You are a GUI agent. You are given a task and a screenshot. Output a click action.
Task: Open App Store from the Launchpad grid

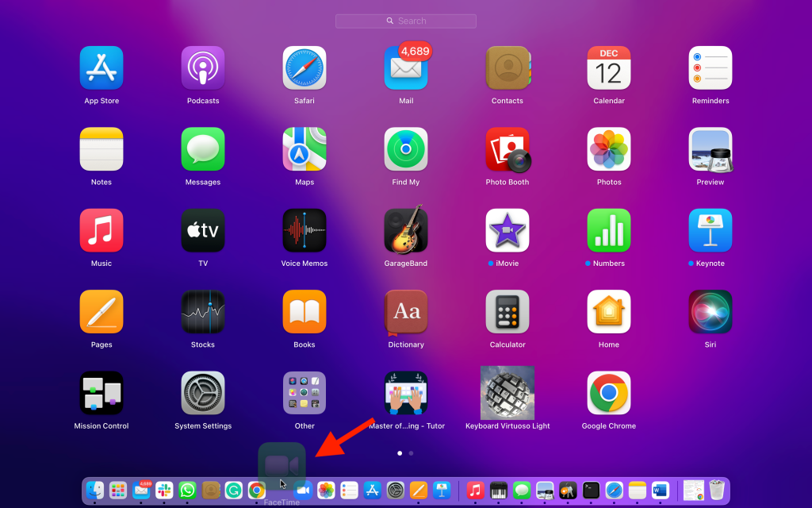tap(101, 68)
